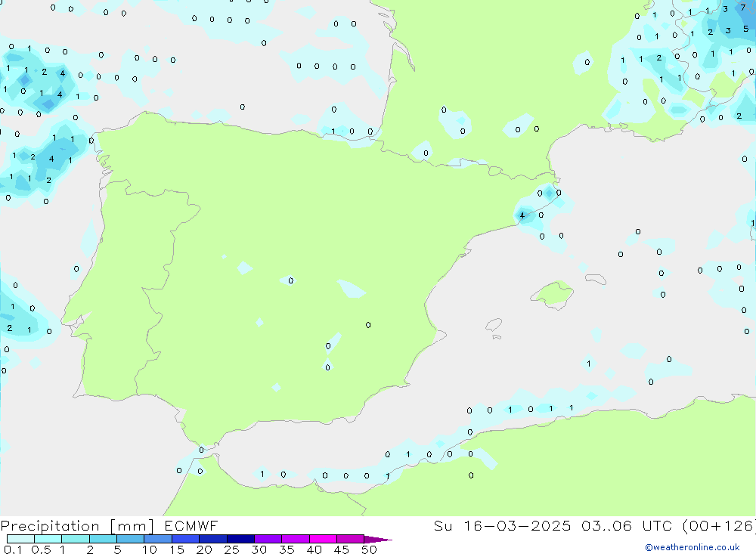Click the date 'Su 16-03-2025' label
The height and width of the screenshot is (554, 756).
coord(502,525)
